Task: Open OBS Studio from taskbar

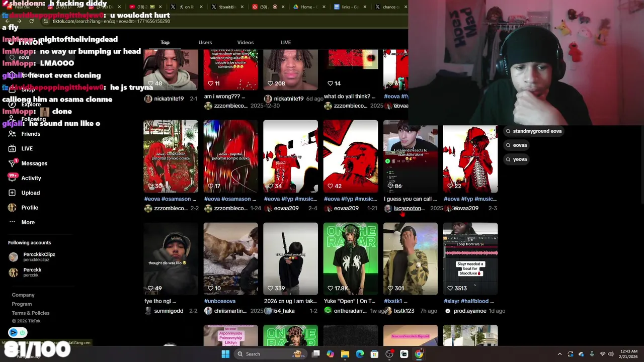Action: coord(389,354)
